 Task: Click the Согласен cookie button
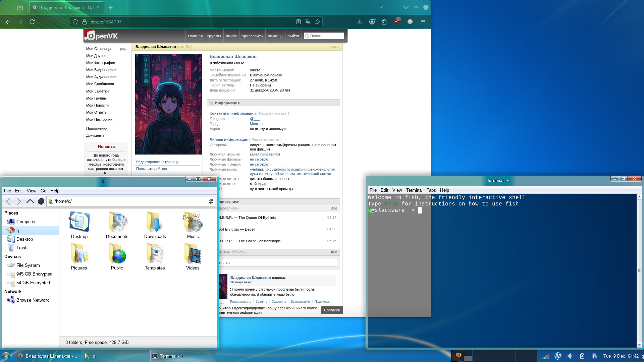[332, 310]
